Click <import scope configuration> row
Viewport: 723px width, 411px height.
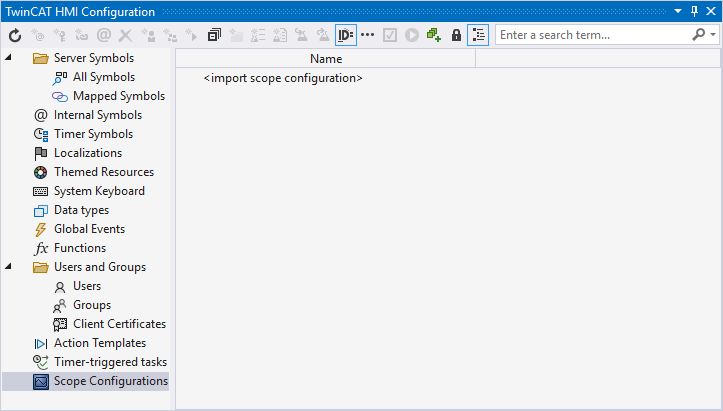283,78
